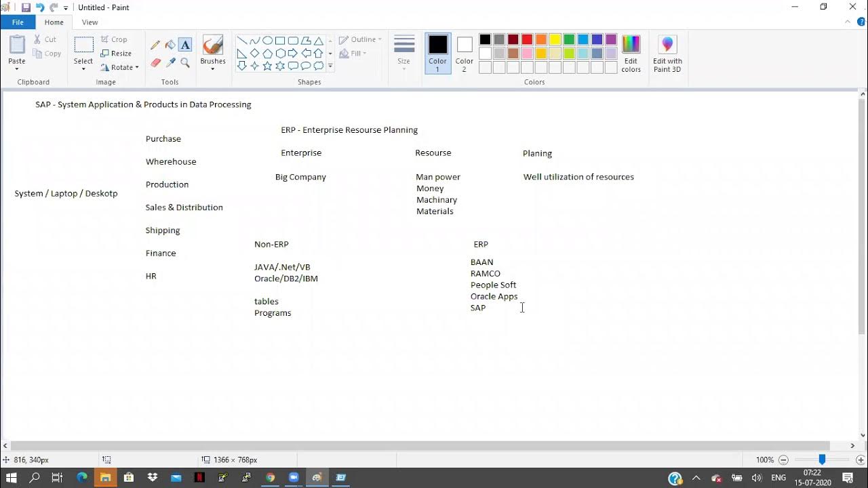The image size is (868, 488).
Task: Click the 'Oracle/DB2/IBM' canvas text
Action: (286, 279)
